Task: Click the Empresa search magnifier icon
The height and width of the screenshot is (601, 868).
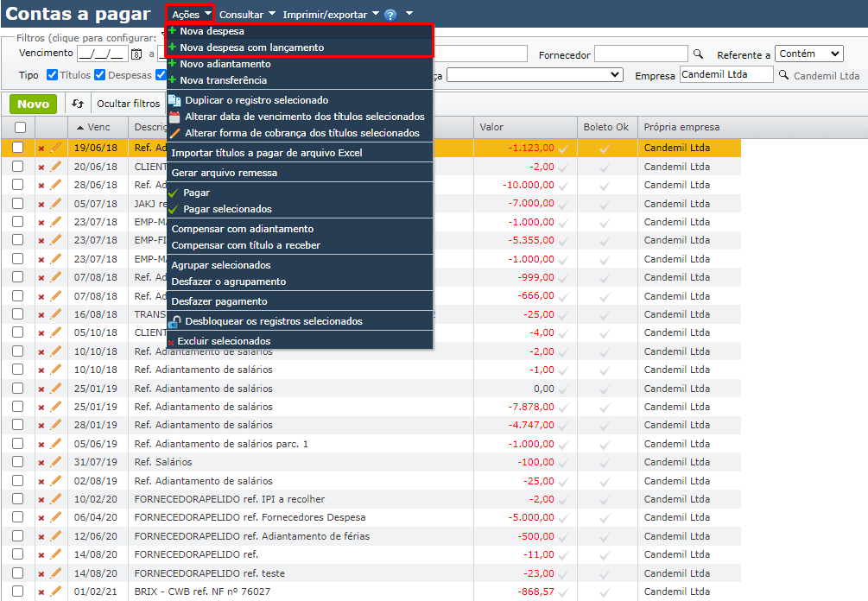Action: pyautogui.click(x=783, y=75)
